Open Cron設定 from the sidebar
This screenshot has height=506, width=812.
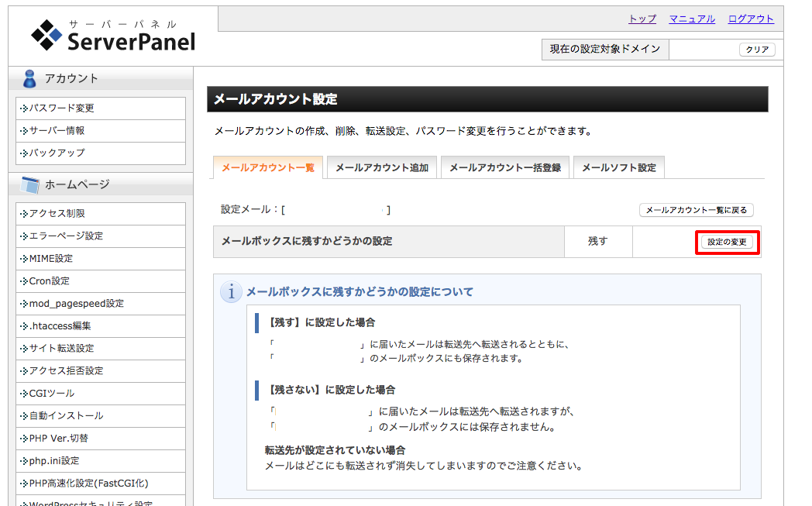tap(46, 281)
